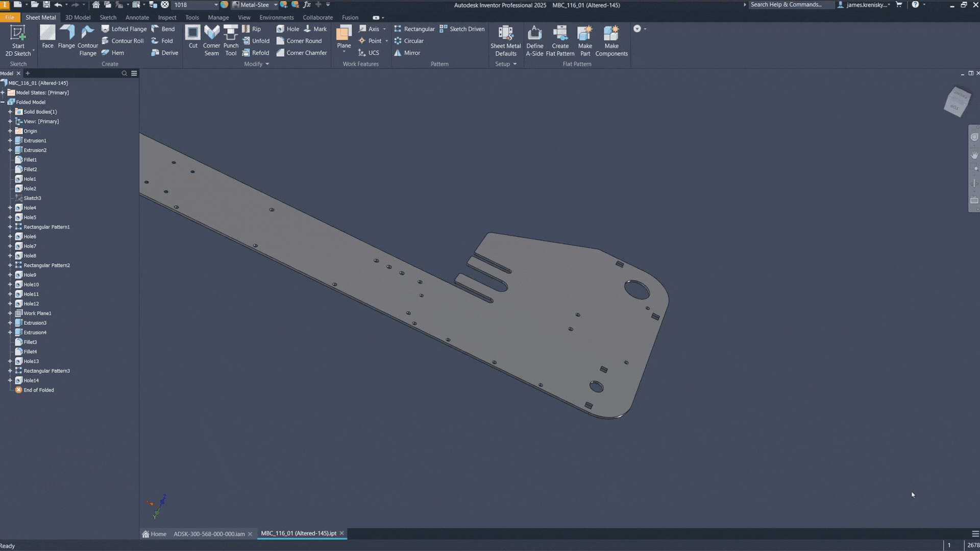980x551 pixels.
Task: Go to the Home document tab
Action: [x=154, y=534]
